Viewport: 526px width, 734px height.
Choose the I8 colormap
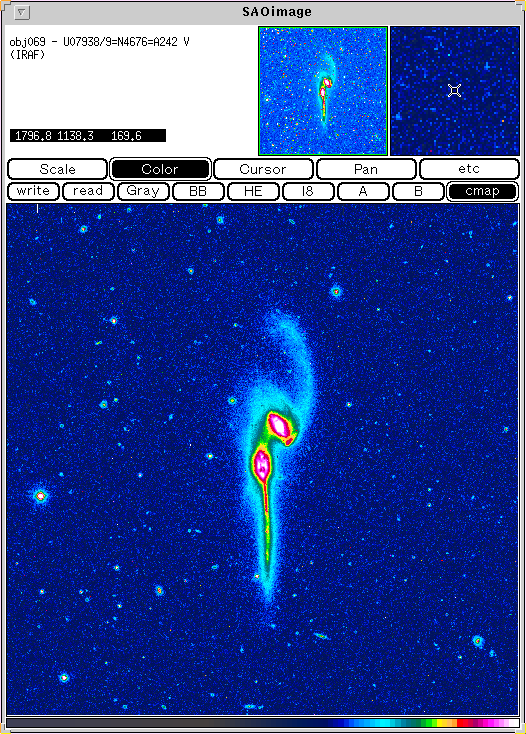pyautogui.click(x=307, y=191)
